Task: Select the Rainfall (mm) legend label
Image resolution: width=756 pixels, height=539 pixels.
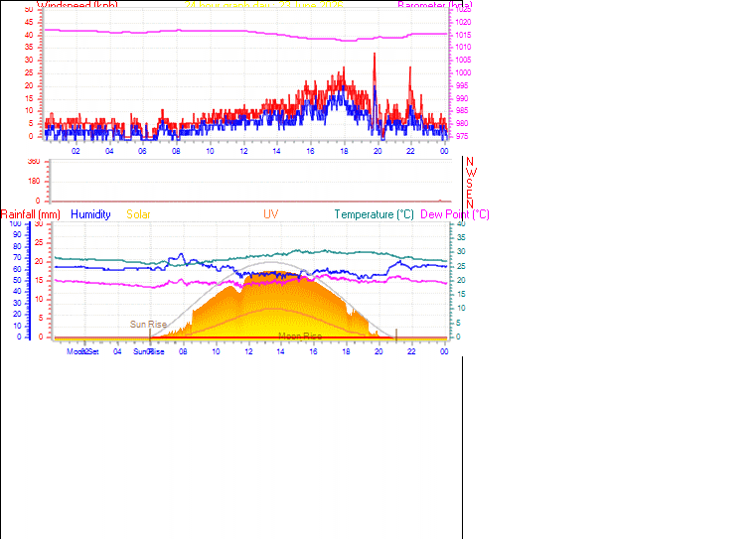Action: click(x=31, y=214)
